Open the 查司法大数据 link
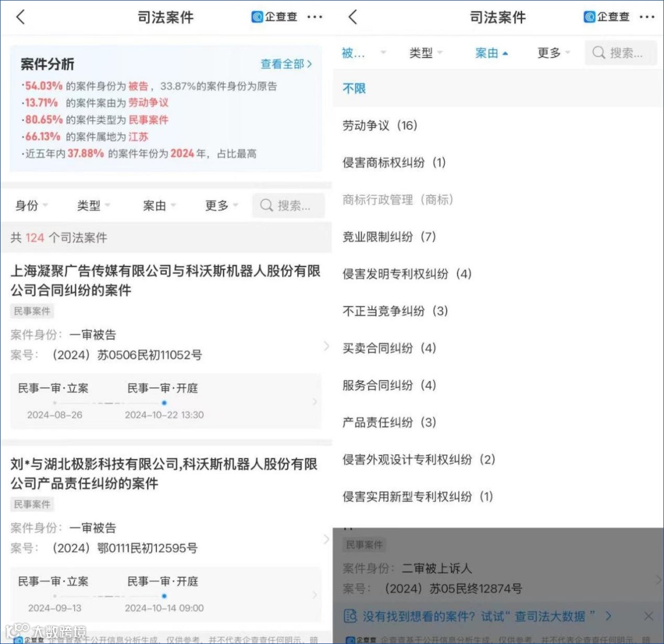 550,616
